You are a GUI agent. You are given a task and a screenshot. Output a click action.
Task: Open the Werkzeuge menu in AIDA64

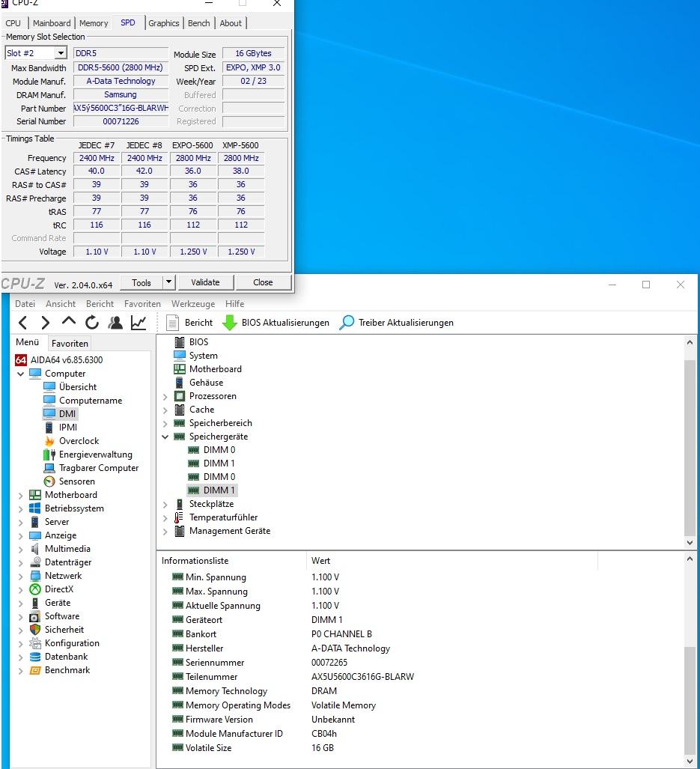click(x=193, y=303)
